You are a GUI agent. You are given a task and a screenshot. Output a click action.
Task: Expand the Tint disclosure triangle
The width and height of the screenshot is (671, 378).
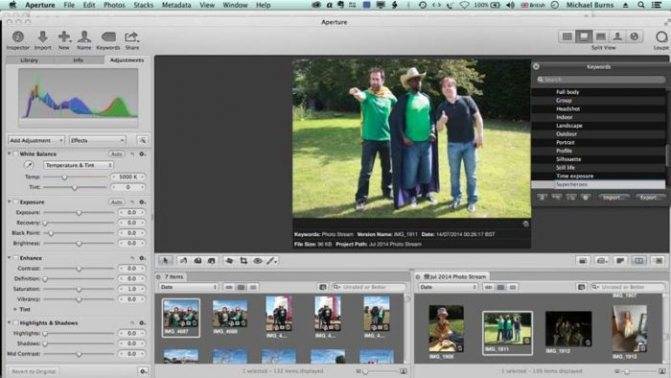tap(15, 309)
